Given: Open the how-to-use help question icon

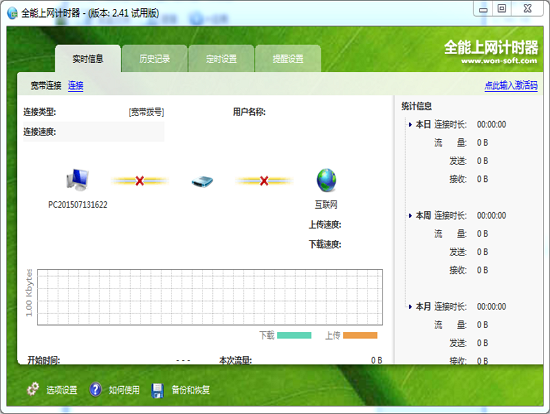Looking at the screenshot, I should (95, 389).
